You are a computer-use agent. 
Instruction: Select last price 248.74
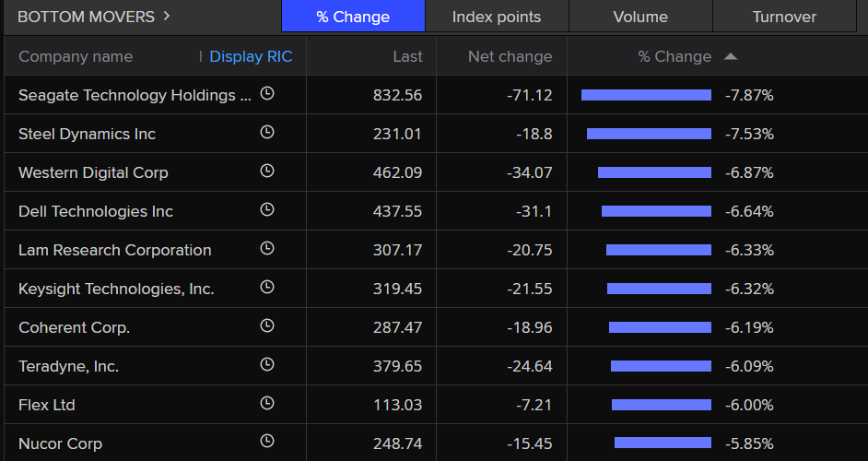(x=397, y=443)
